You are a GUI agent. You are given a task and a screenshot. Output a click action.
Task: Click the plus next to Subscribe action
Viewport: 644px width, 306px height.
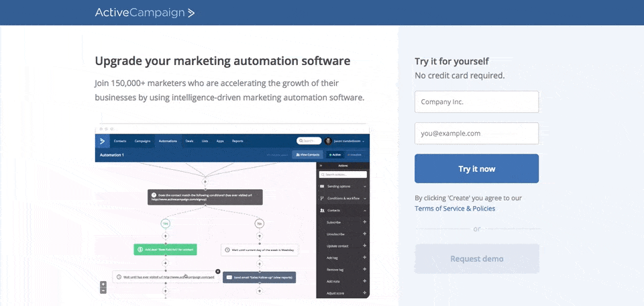point(364,222)
